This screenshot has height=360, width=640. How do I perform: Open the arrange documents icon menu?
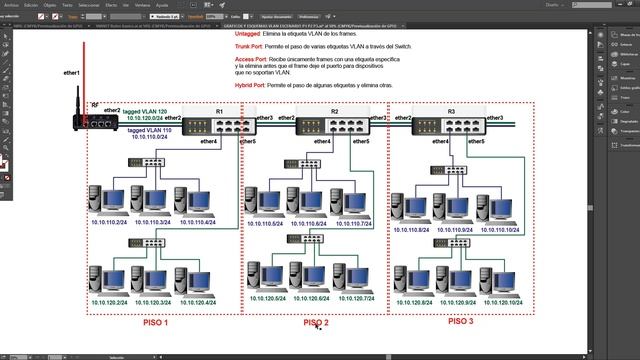[x=209, y=5]
